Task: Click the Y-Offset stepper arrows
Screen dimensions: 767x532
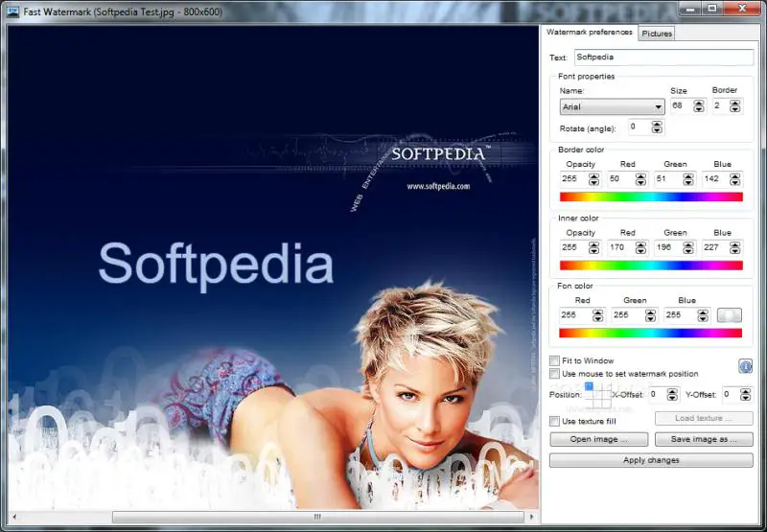Action: (746, 395)
